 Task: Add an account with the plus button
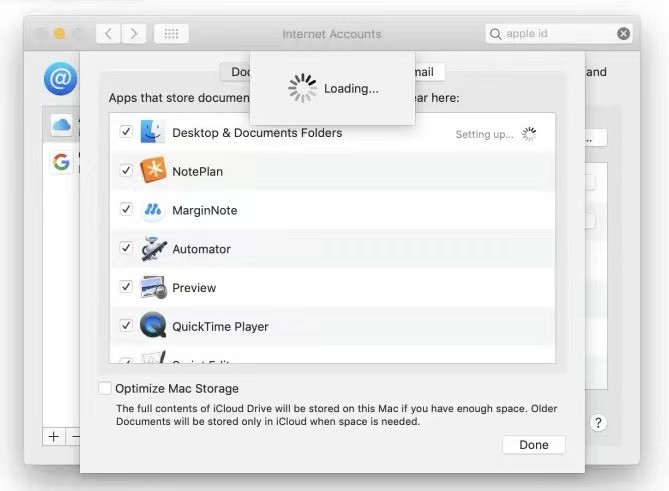pyautogui.click(x=54, y=437)
